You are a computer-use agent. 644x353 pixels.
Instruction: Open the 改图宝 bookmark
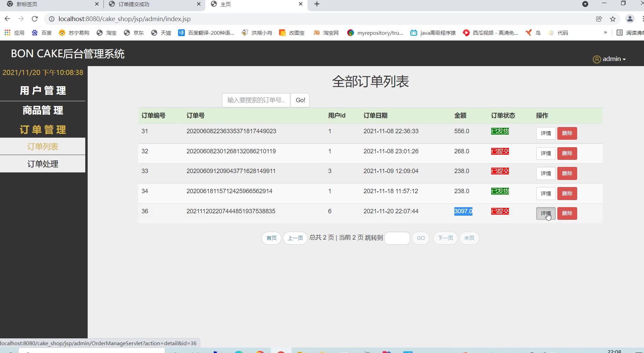point(292,33)
